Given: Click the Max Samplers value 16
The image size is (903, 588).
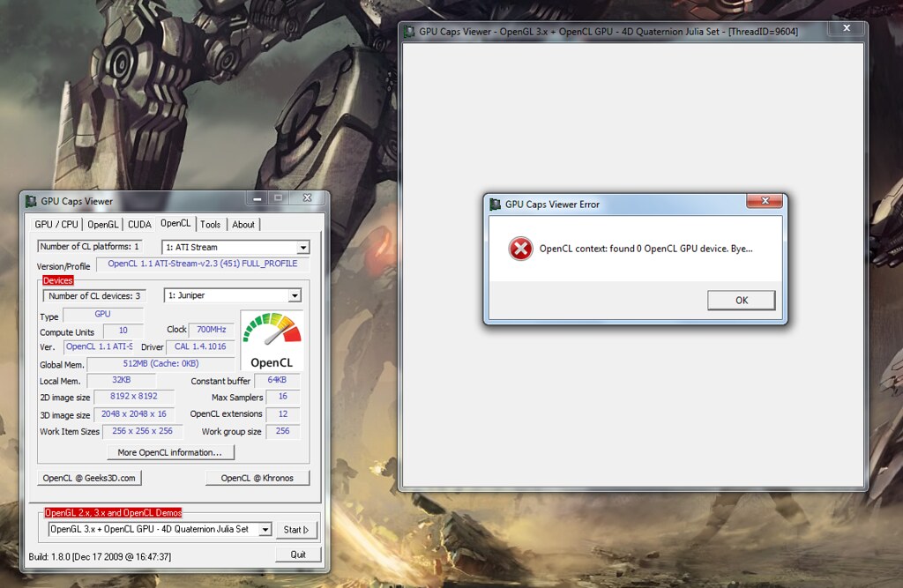Looking at the screenshot, I should tap(283, 397).
